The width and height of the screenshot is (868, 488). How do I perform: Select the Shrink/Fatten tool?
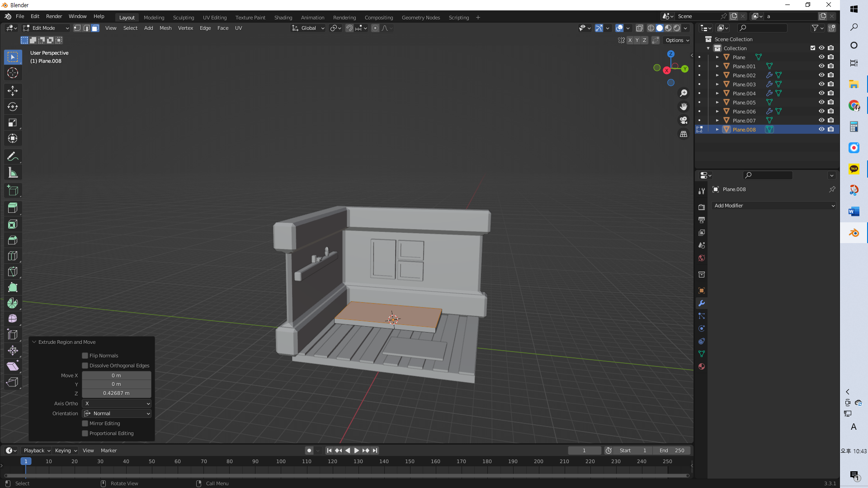tap(13, 351)
